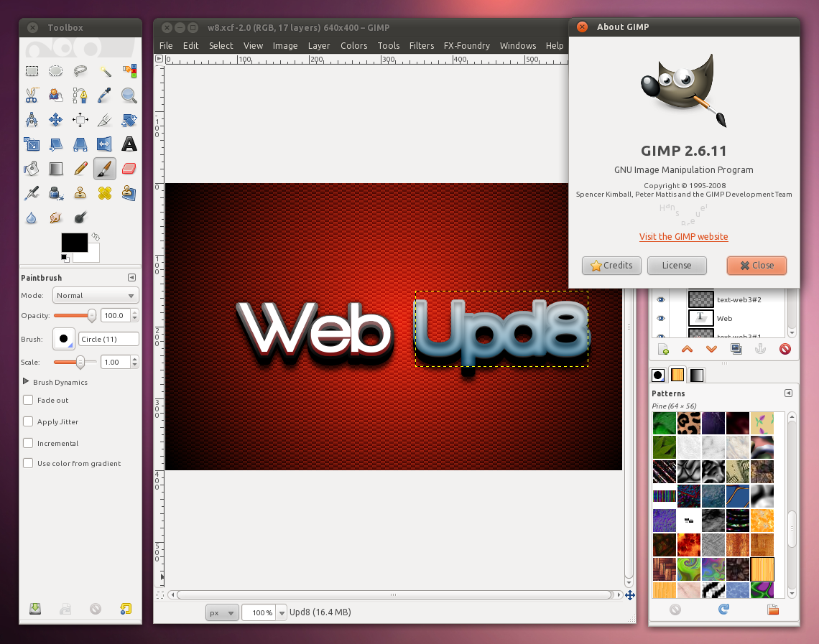
Task: Refresh patterns with the blue arrow icon
Action: (723, 609)
